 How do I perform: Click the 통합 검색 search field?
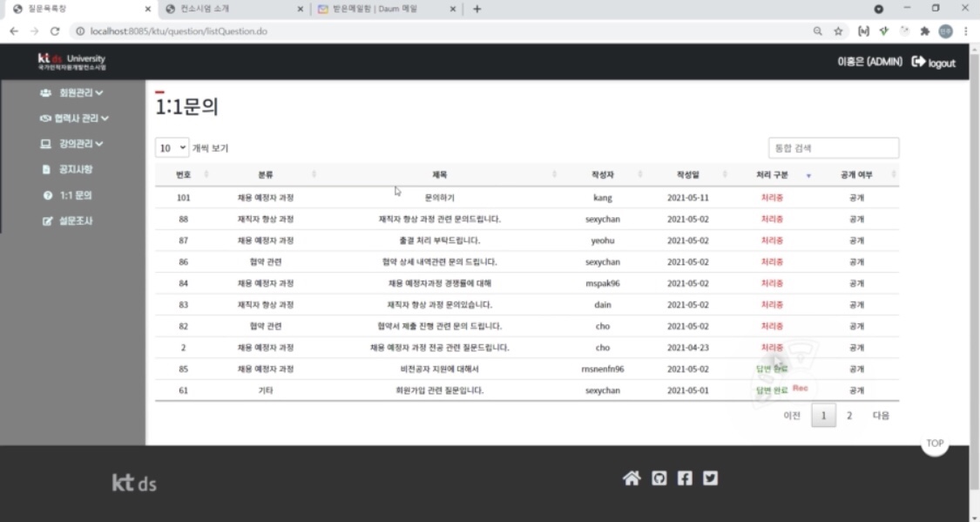pos(833,148)
